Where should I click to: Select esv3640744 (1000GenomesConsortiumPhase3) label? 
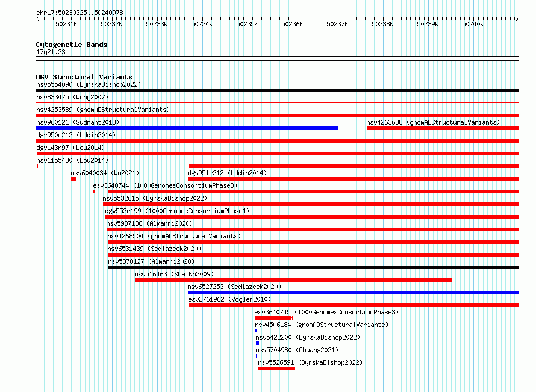click(165, 185)
